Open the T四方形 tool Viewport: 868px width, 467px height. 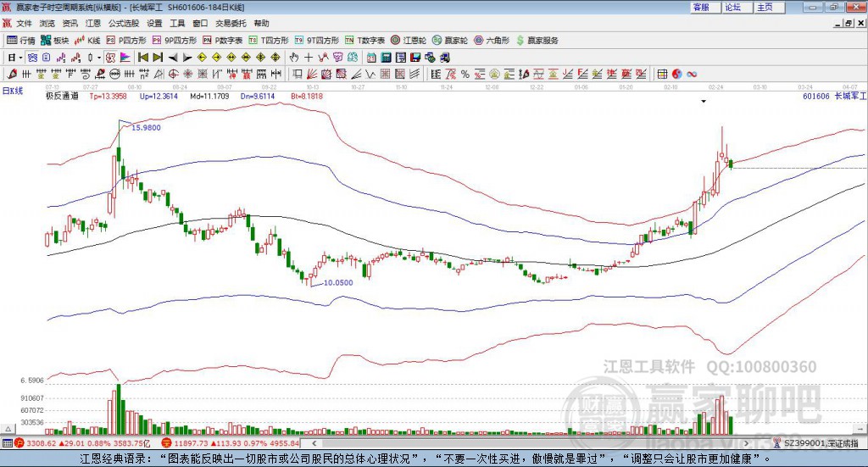coord(269,41)
